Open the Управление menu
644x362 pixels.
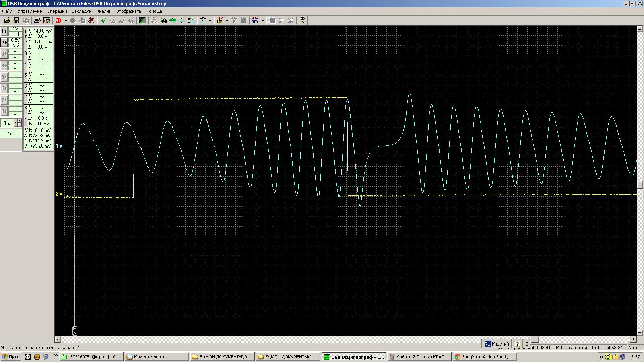[x=29, y=11]
